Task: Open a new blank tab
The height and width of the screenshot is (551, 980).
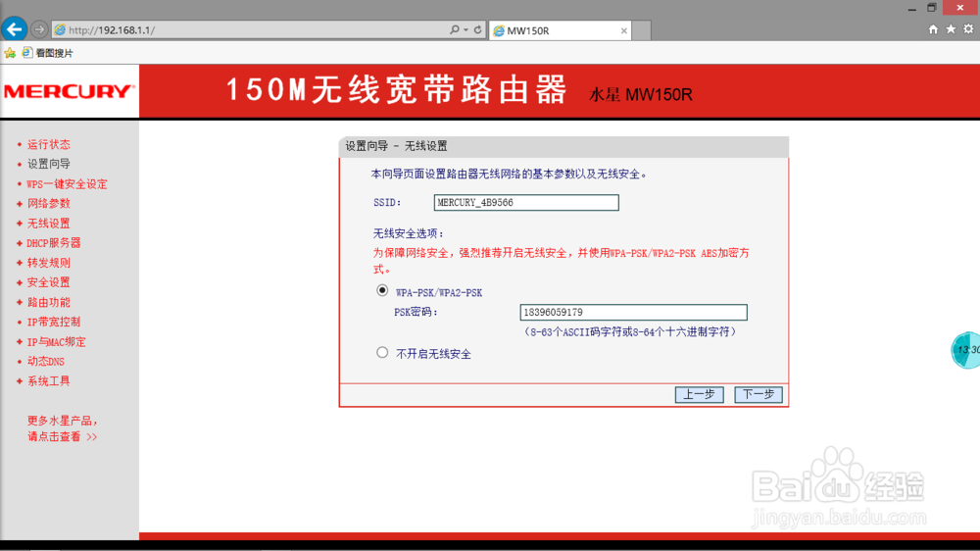Action: coord(641,30)
